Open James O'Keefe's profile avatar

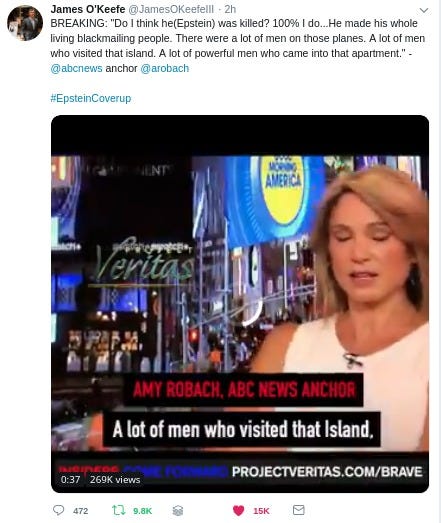pos(25,23)
